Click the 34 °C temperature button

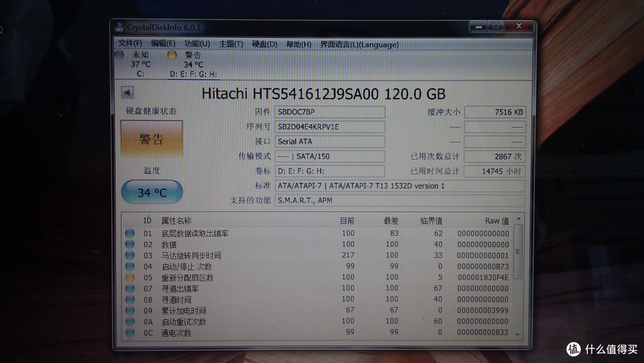point(152,192)
